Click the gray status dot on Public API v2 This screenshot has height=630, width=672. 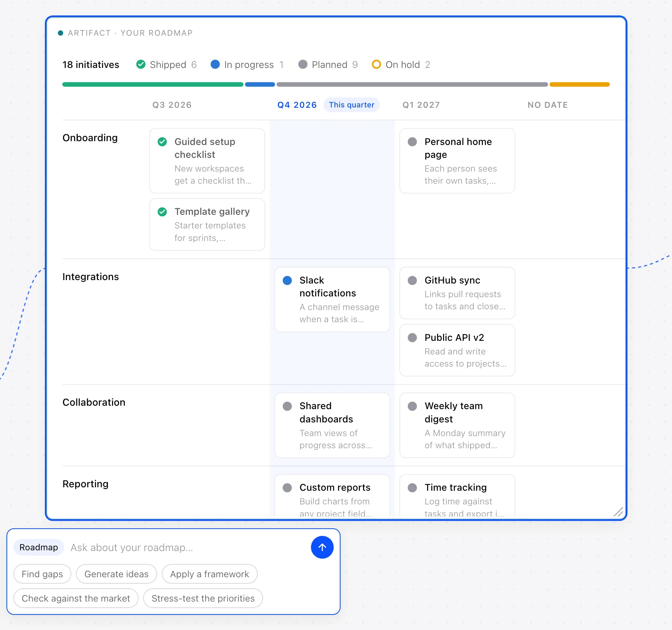click(412, 338)
